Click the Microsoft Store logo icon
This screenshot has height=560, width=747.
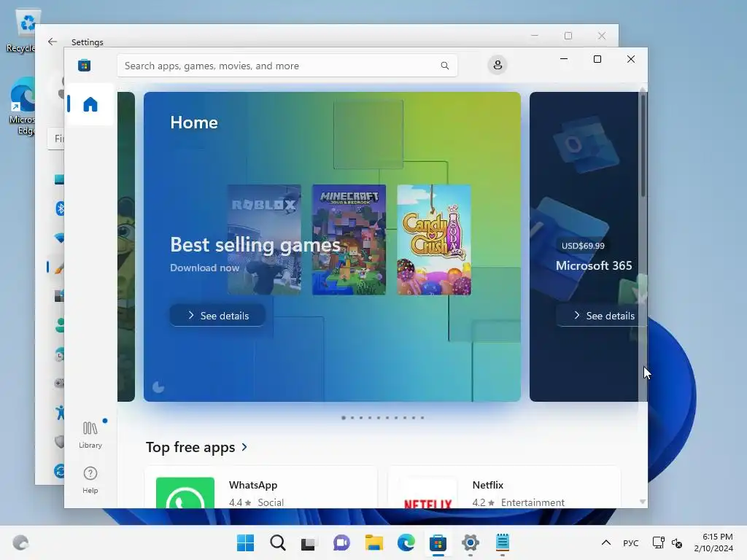coord(85,65)
